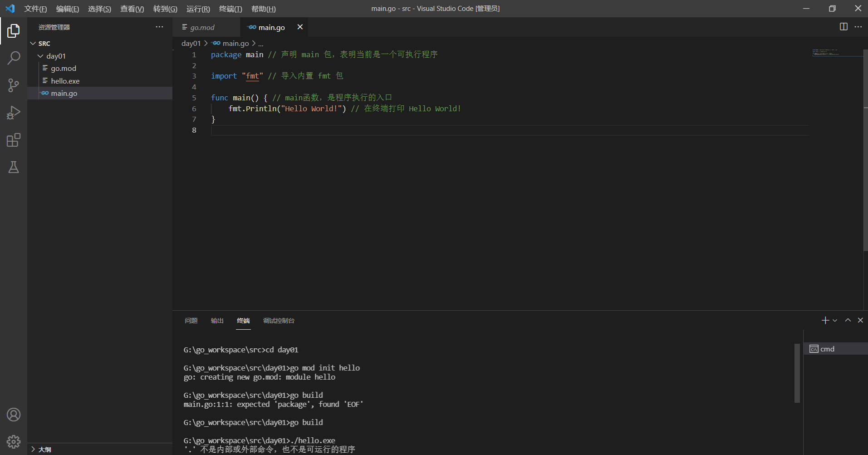Image resolution: width=868 pixels, height=455 pixels.
Task: Click the func keyword on line 5
Action: (220, 98)
